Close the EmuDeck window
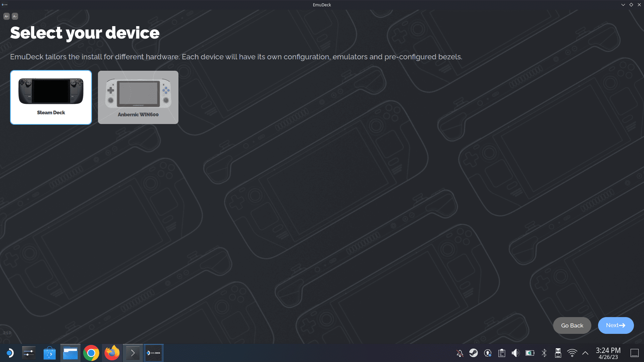Viewport: 644px width, 362px height. pos(639,5)
